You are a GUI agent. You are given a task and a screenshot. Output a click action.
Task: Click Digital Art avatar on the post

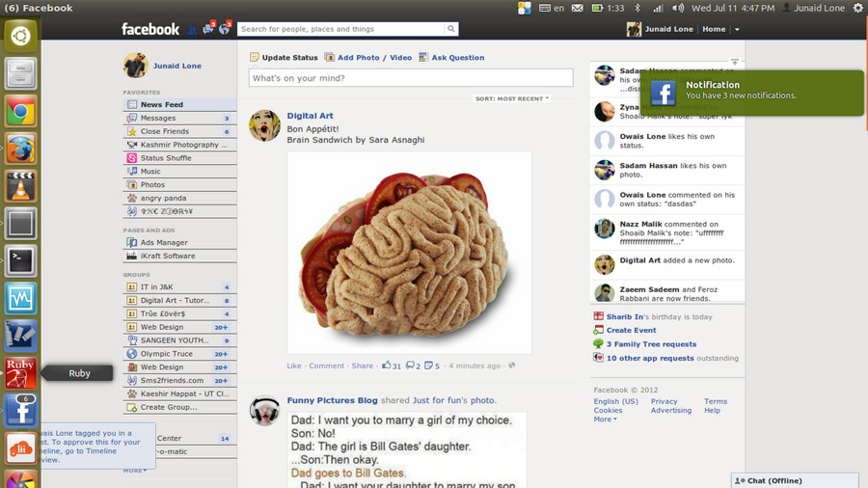(x=264, y=125)
